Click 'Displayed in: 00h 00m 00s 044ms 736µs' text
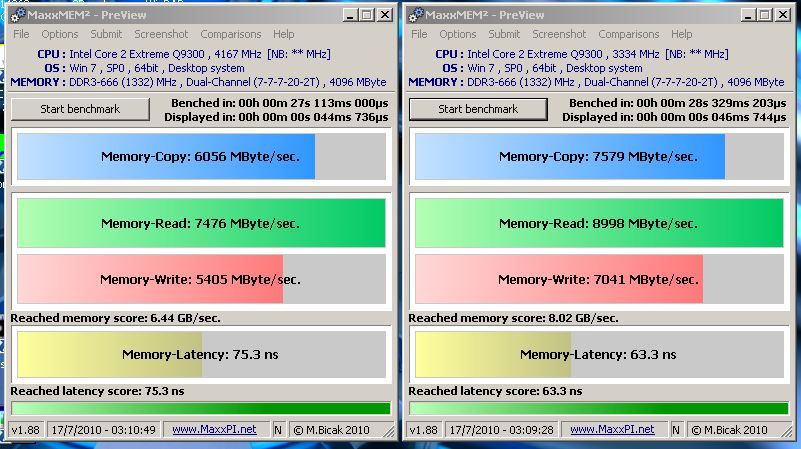Image resolution: width=801 pixels, height=449 pixels. tap(276, 117)
